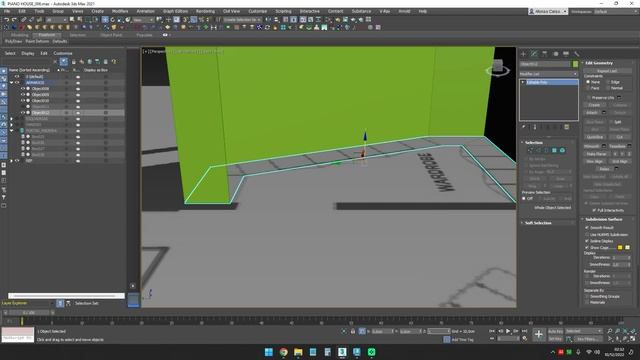The image size is (640, 360).
Task: Toggle the Full Interactivity checkbox
Action: 594,210
